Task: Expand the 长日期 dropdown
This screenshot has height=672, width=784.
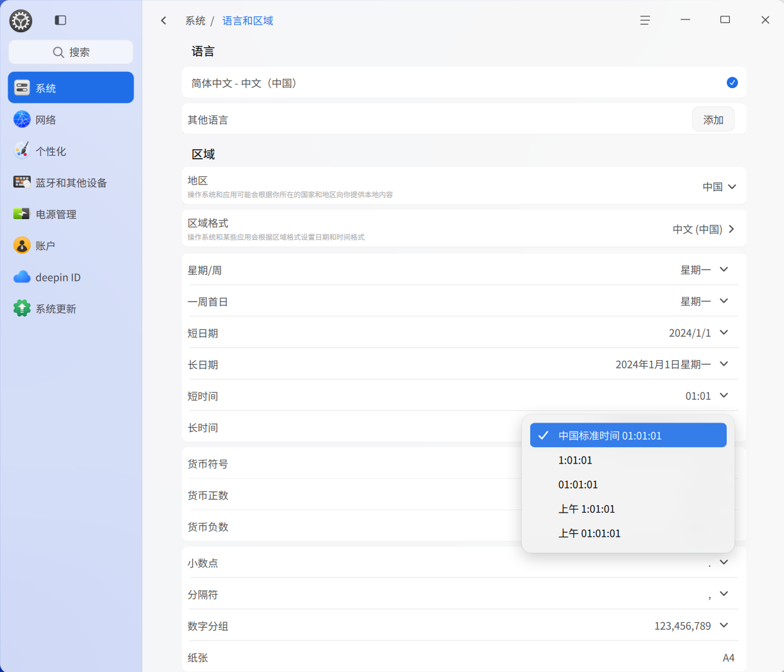Action: click(724, 364)
